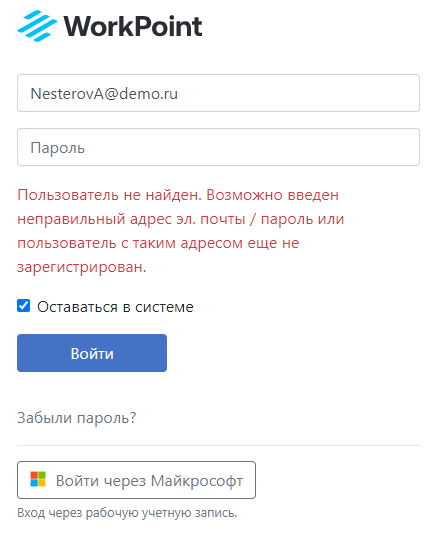This screenshot has width=438, height=541.
Task: Select the зарегистрирован. line of the error text
Action: 82,267
